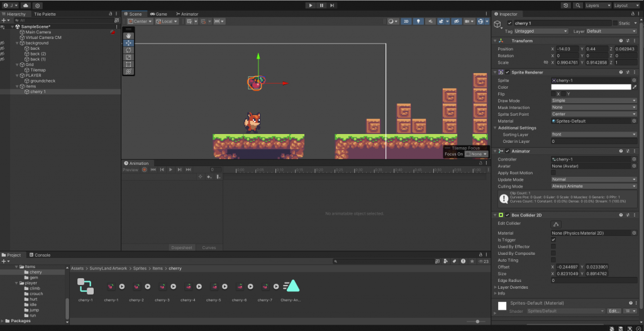
Task: Click the Position X input field
Action: pyautogui.click(x=568, y=49)
